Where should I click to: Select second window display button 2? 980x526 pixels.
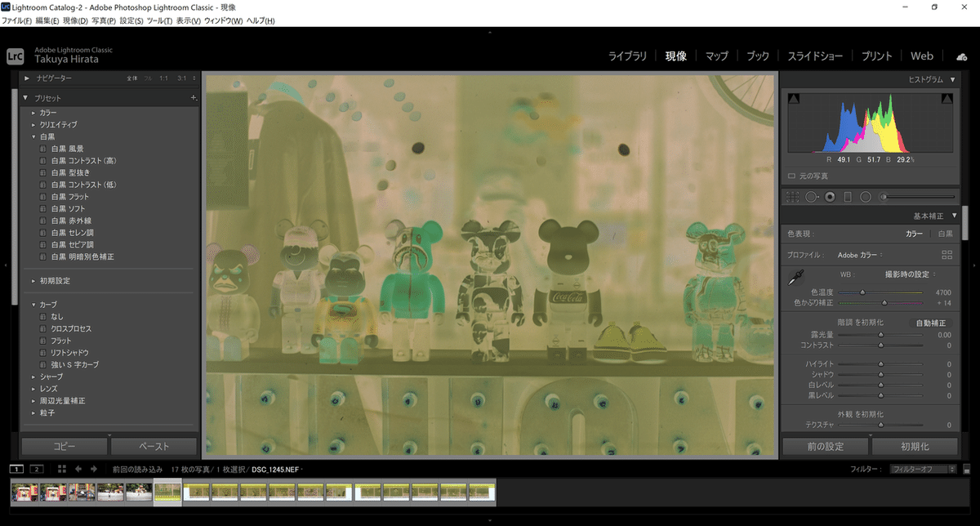click(x=36, y=470)
